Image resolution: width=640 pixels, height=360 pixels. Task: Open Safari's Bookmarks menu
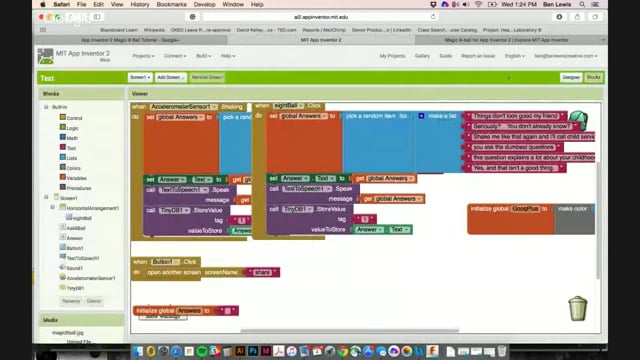pos(171,4)
